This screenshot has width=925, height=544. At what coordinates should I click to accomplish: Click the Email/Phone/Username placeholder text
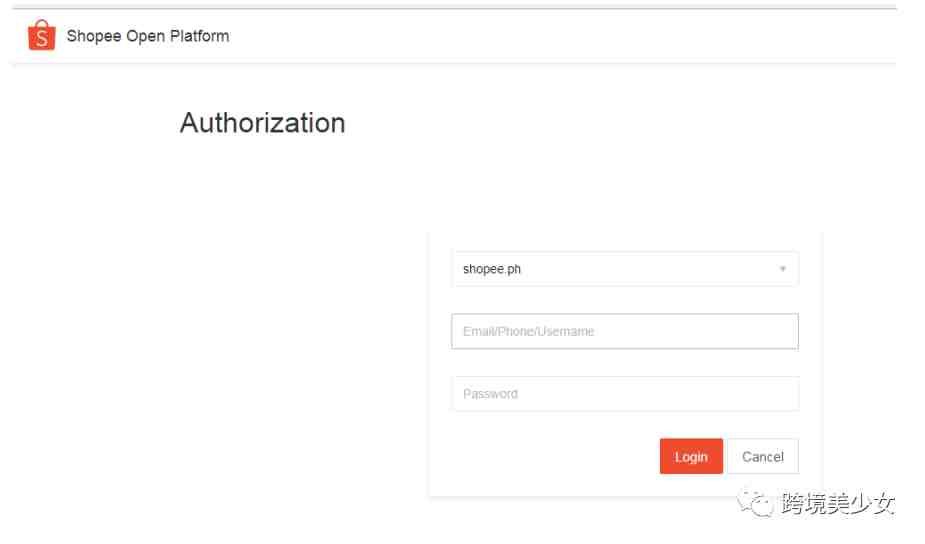(x=528, y=331)
